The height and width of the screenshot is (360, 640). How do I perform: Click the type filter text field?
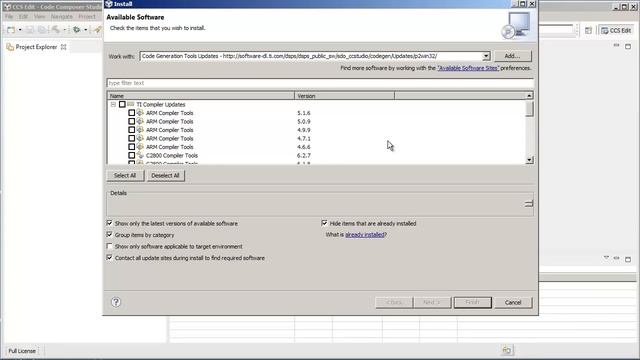coord(320,83)
